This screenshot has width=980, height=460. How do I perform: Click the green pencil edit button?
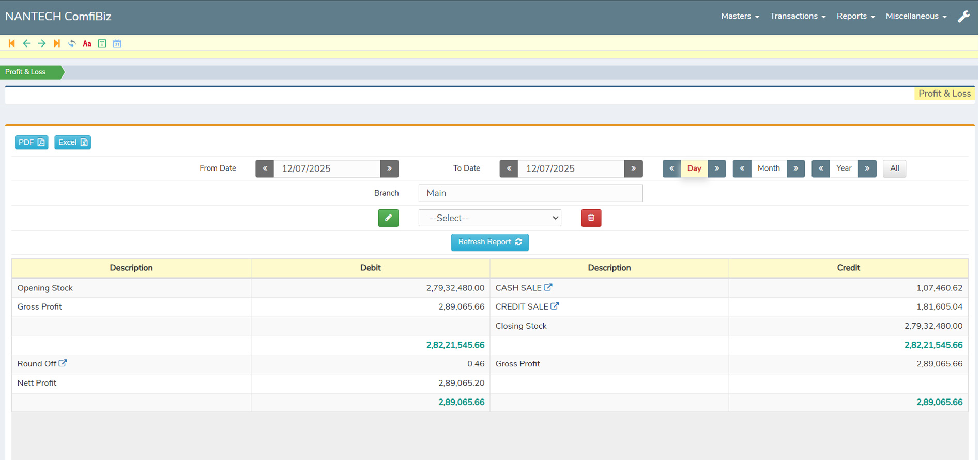tap(388, 218)
